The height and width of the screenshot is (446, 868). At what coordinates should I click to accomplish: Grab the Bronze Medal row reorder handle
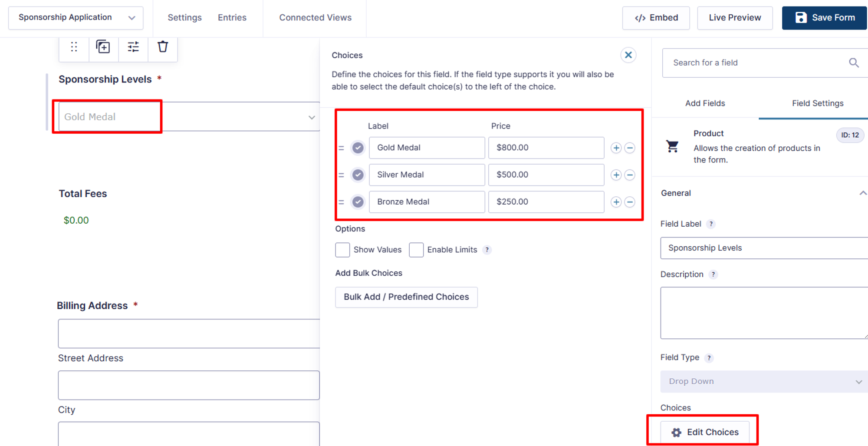[341, 202]
